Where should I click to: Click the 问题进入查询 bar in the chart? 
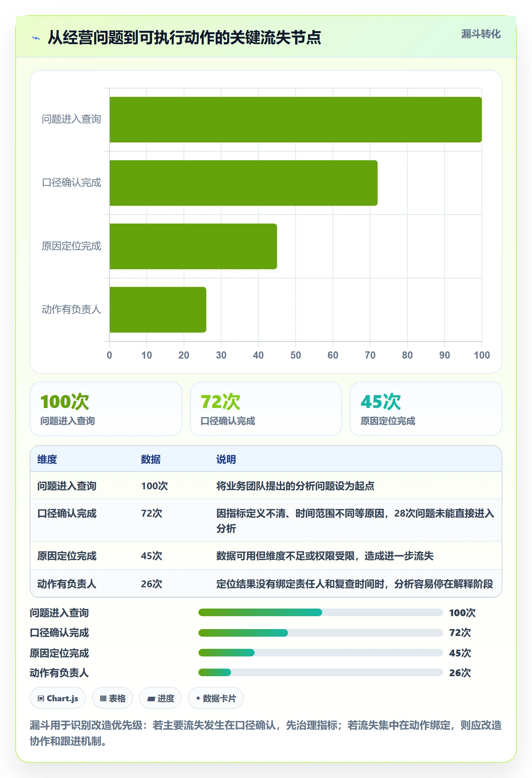pyautogui.click(x=296, y=120)
